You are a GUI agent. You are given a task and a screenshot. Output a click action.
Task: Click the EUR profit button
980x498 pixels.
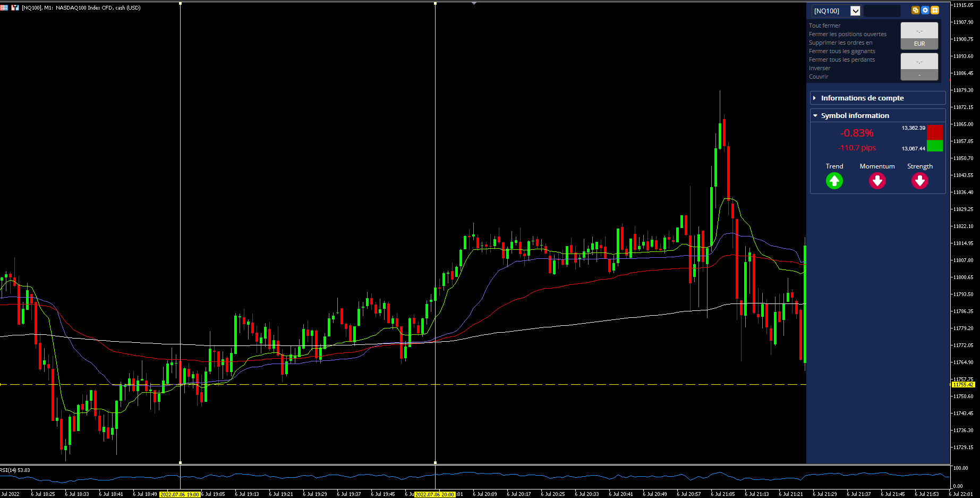tap(919, 44)
